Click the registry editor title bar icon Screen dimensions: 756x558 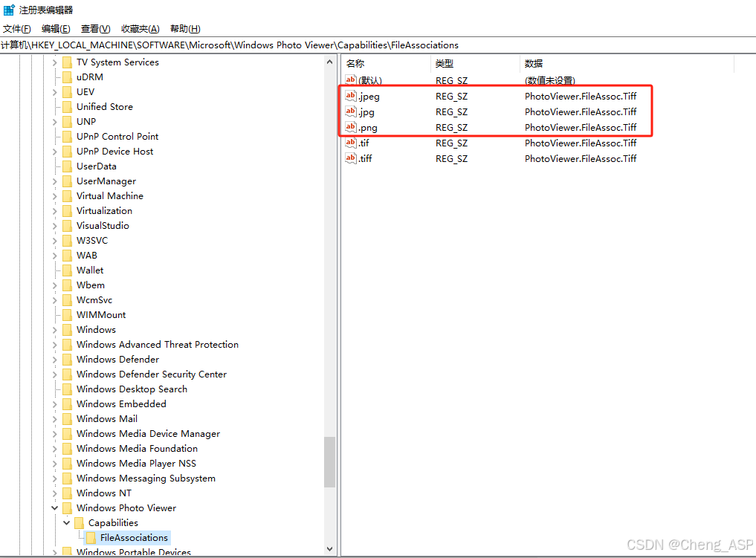click(9, 10)
